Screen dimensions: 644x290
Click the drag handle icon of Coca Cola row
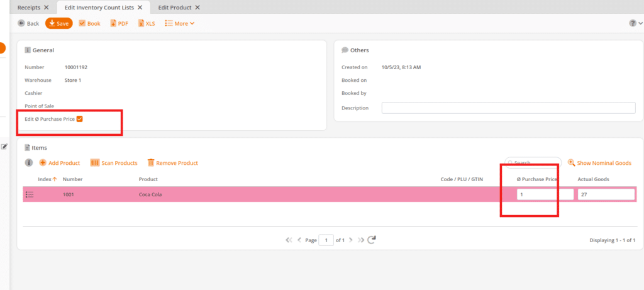(x=29, y=194)
